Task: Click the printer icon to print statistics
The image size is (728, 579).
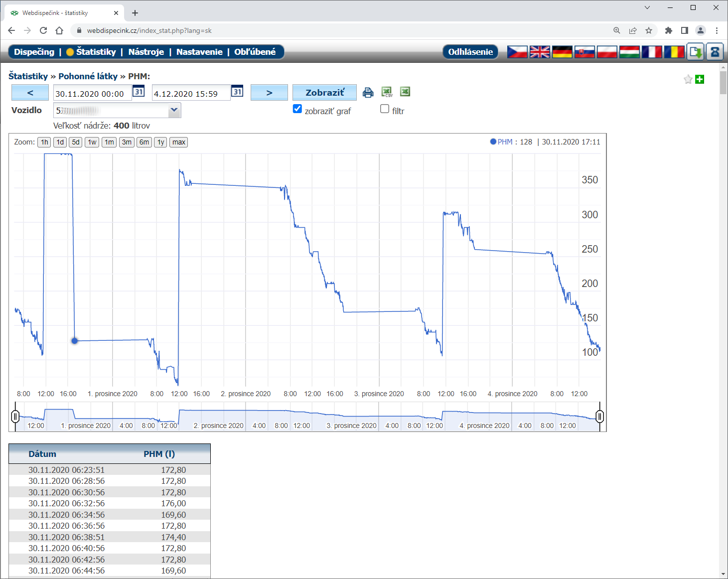Action: (368, 92)
